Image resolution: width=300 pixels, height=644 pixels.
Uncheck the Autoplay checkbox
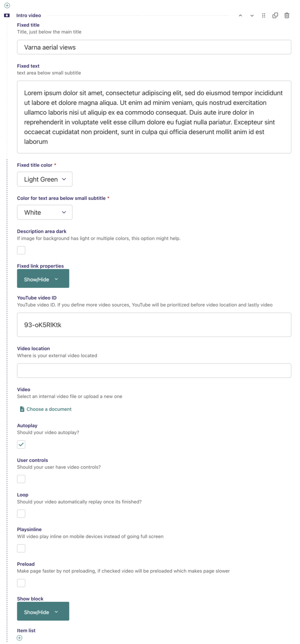pyautogui.click(x=21, y=444)
